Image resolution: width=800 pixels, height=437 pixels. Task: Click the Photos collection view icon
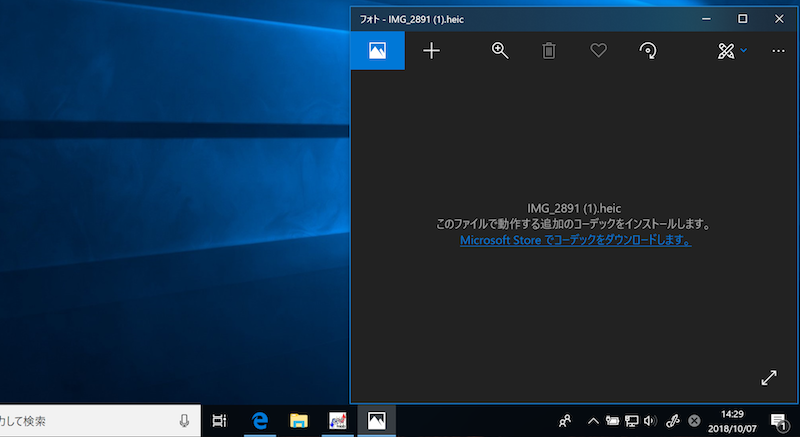[x=377, y=51]
